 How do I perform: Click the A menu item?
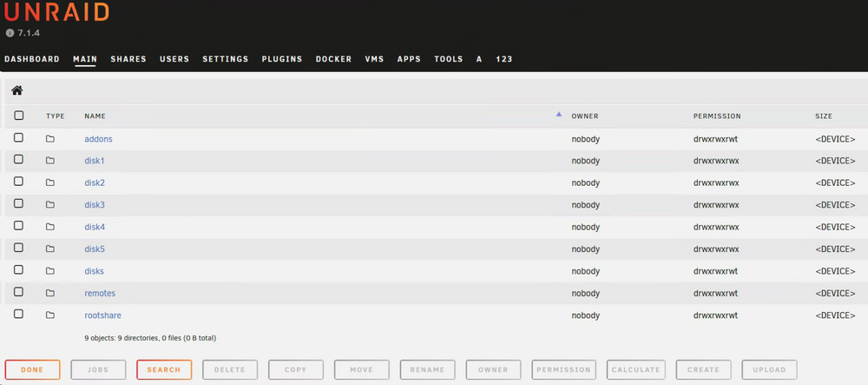tap(479, 59)
